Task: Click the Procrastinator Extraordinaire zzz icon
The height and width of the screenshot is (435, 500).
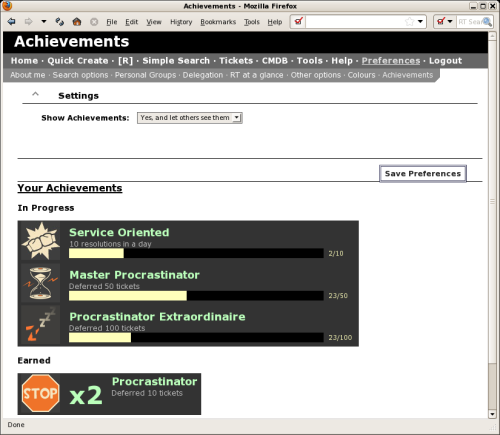Action: point(41,325)
